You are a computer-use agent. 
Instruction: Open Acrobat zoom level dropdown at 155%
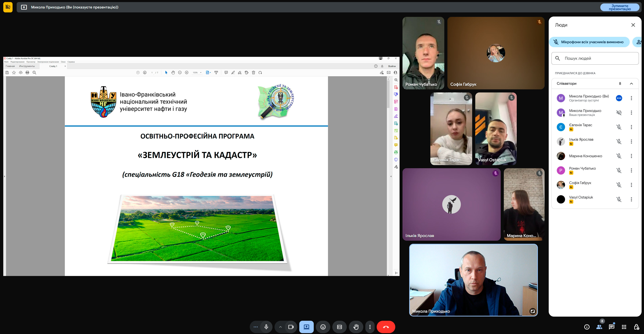(x=201, y=72)
